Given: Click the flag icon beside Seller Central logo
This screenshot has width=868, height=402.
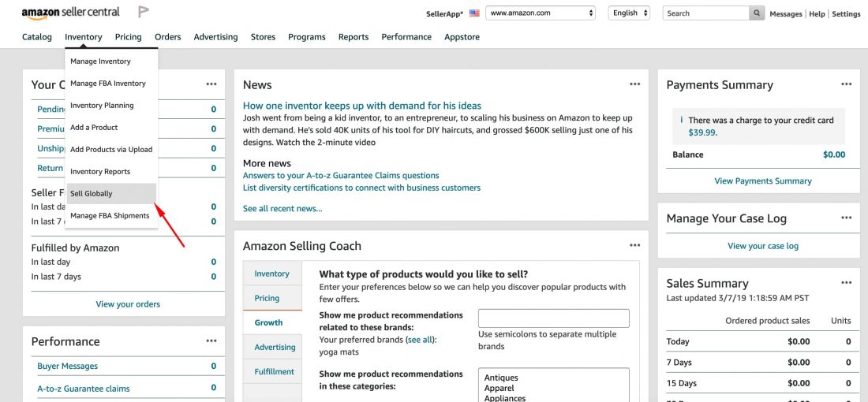Looking at the screenshot, I should click(144, 12).
